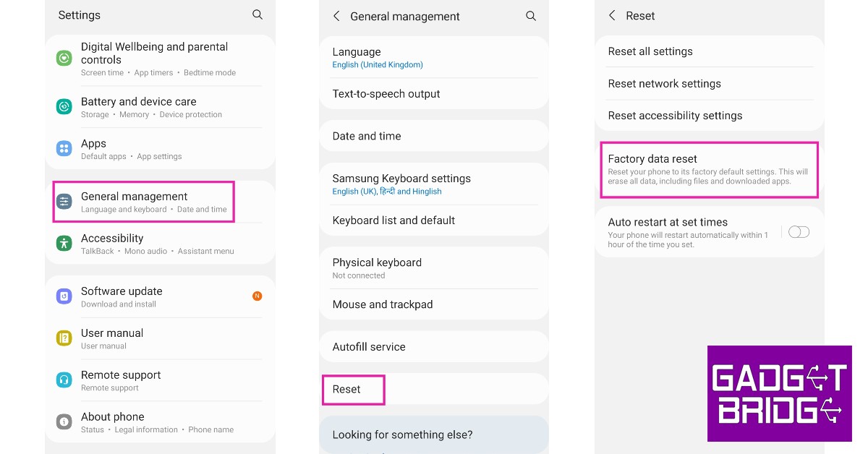
Task: Toggle Auto restart at set times
Action: (x=799, y=232)
